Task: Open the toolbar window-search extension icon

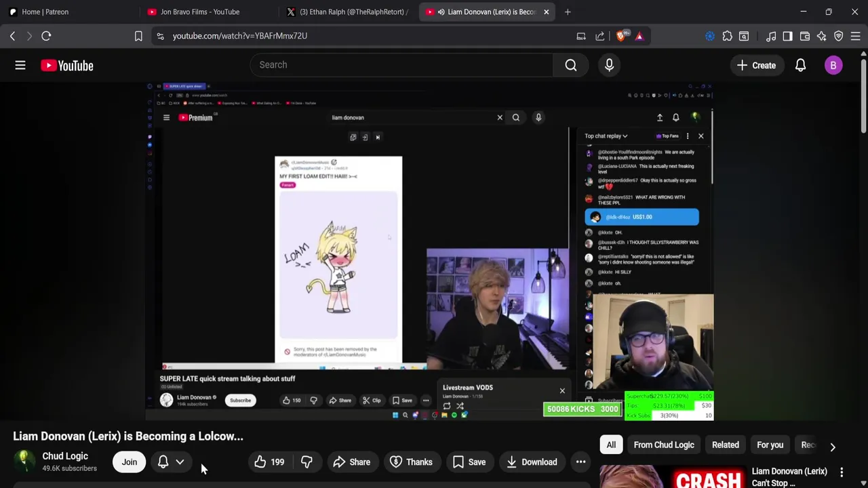Action: 744,36
